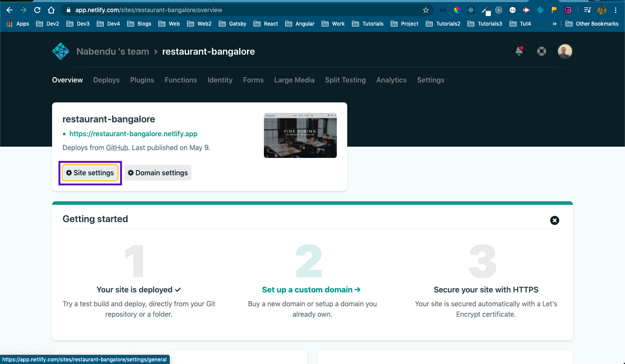Open the Chrome profile avatar

click(x=602, y=10)
